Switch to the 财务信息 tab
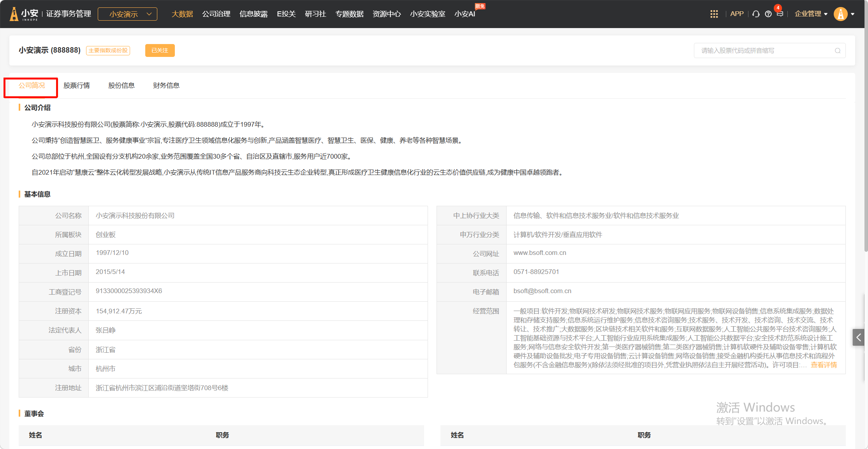868x449 pixels. pyautogui.click(x=166, y=85)
